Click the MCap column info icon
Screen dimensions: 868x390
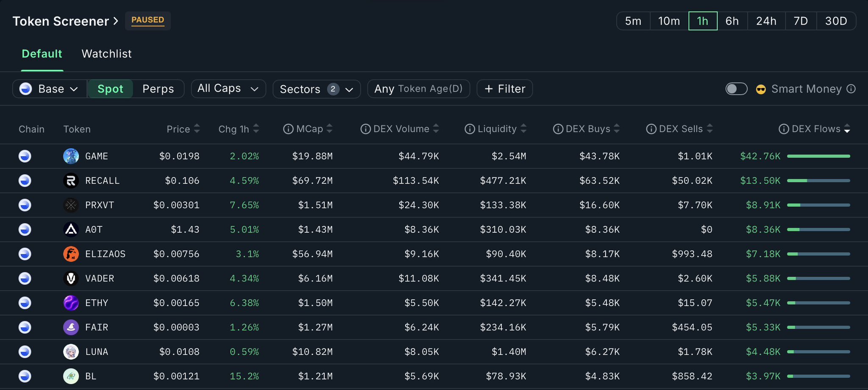pos(288,129)
